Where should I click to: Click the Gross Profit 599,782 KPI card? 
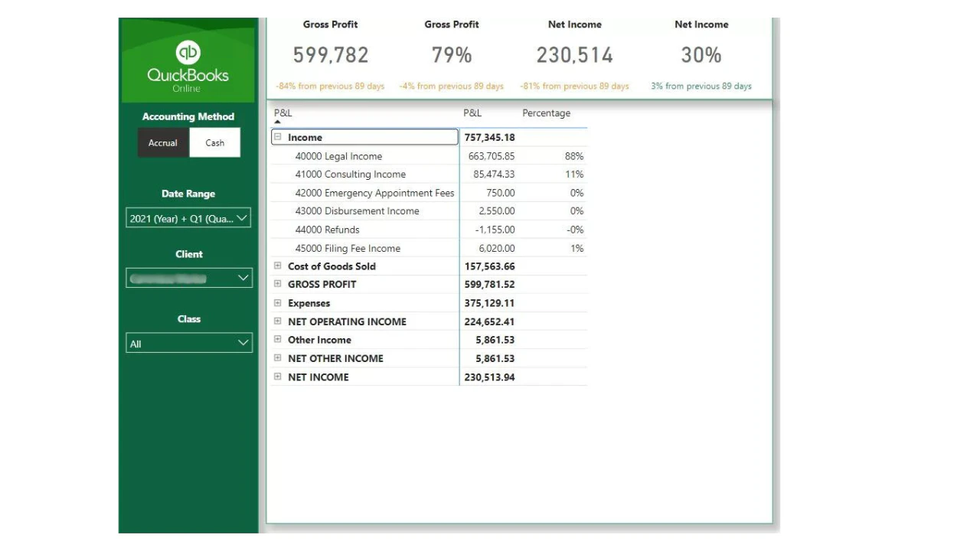click(x=331, y=54)
